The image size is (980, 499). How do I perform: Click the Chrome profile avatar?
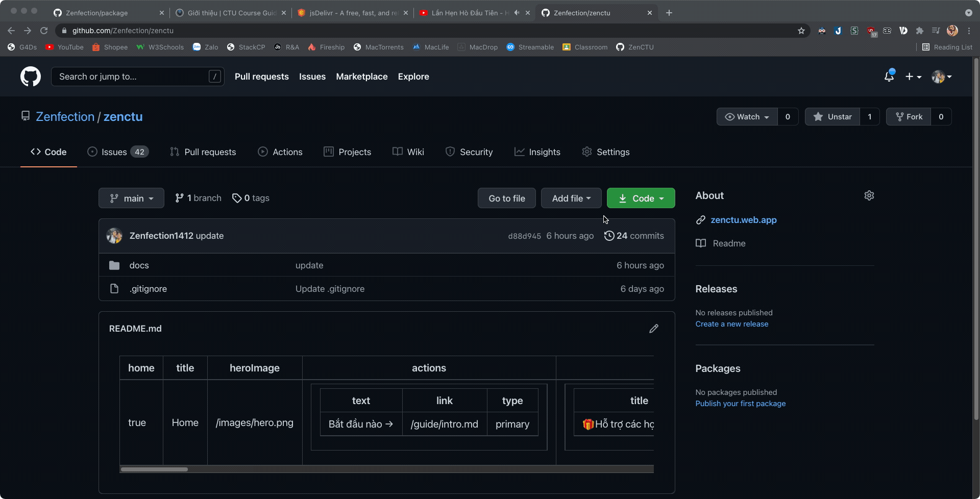952,31
